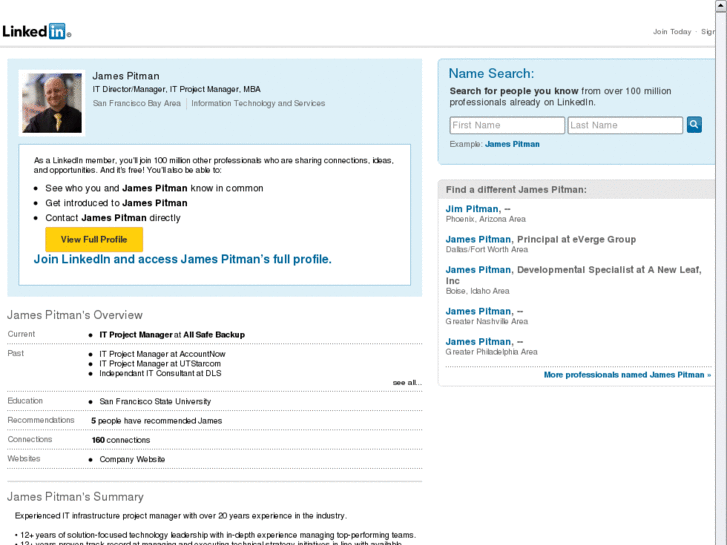The width and height of the screenshot is (727, 545).
Task: Open Jim Pitman from Phoenix profile
Action: pos(472,209)
